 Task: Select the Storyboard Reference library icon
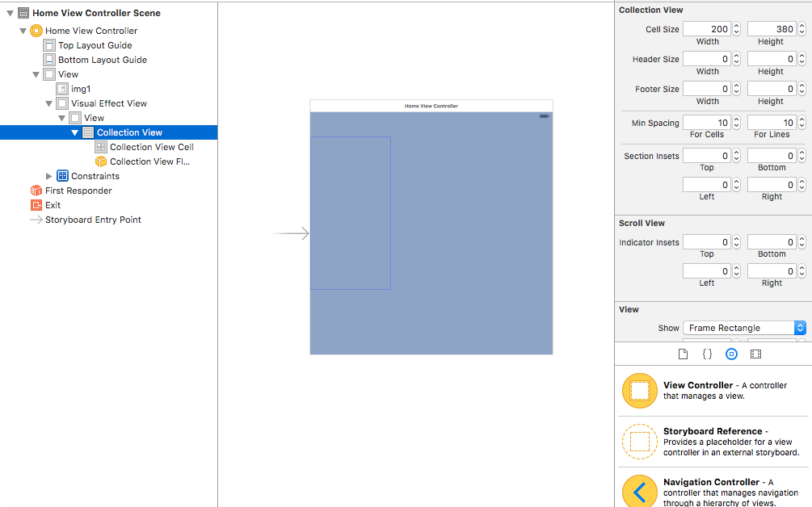pyautogui.click(x=639, y=442)
